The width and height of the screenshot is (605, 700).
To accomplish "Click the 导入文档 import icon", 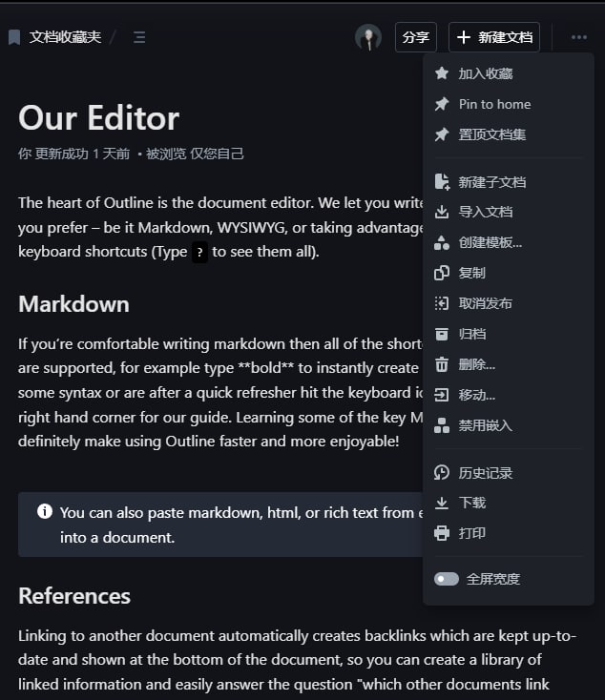I will (441, 212).
